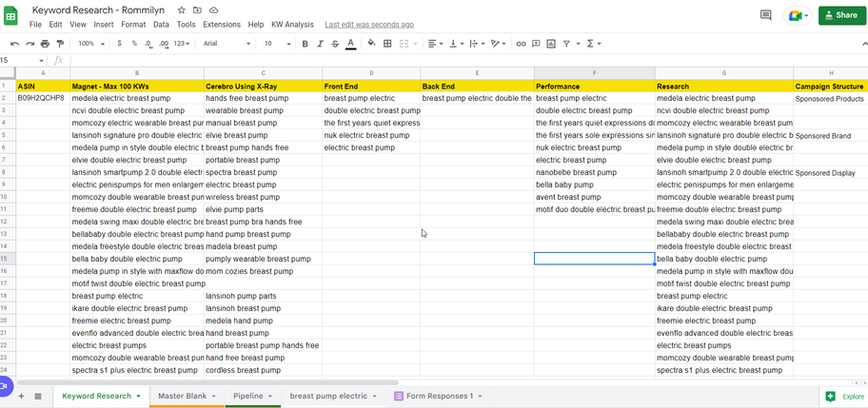Open zoom level 100% dropdown

click(x=89, y=44)
